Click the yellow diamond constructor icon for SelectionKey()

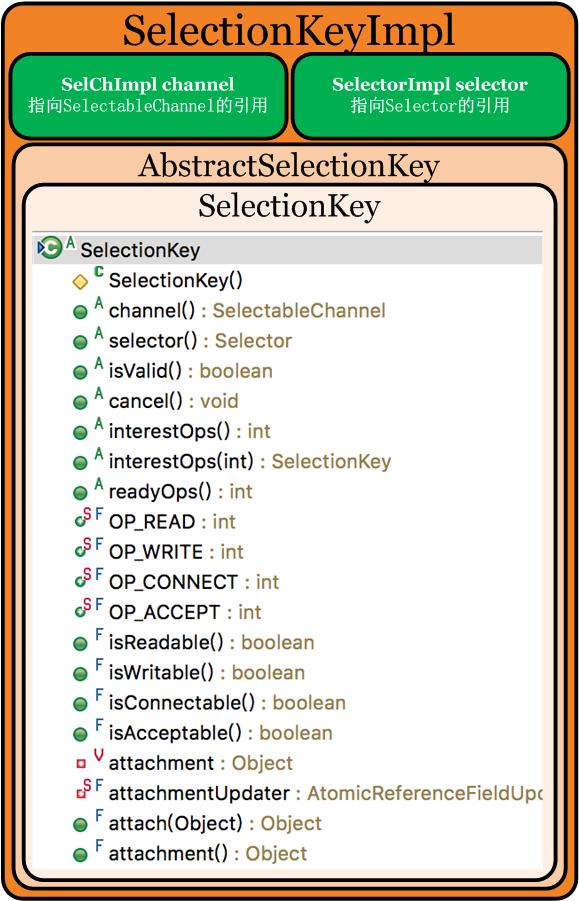tap(80, 282)
